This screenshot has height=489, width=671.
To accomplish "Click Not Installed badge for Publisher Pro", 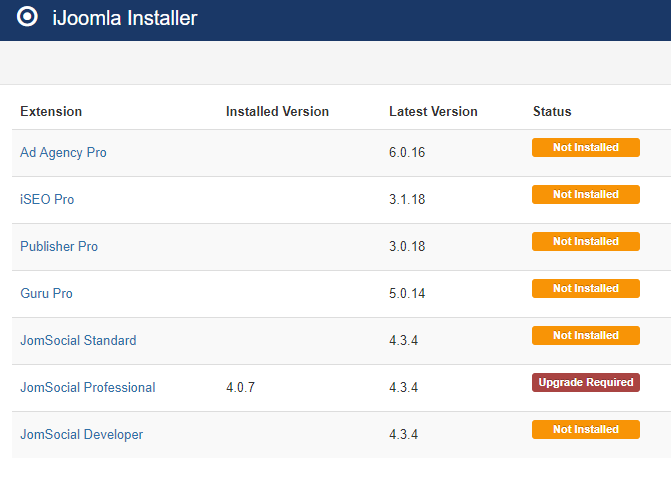I will pos(586,241).
